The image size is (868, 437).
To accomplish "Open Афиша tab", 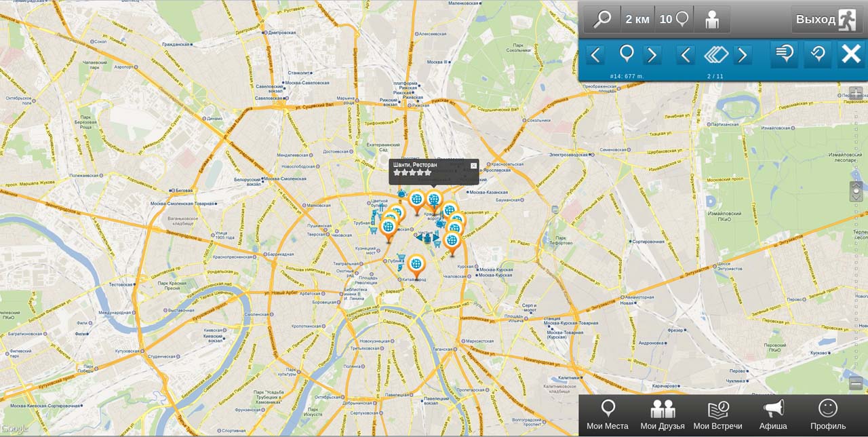I will pos(773,415).
